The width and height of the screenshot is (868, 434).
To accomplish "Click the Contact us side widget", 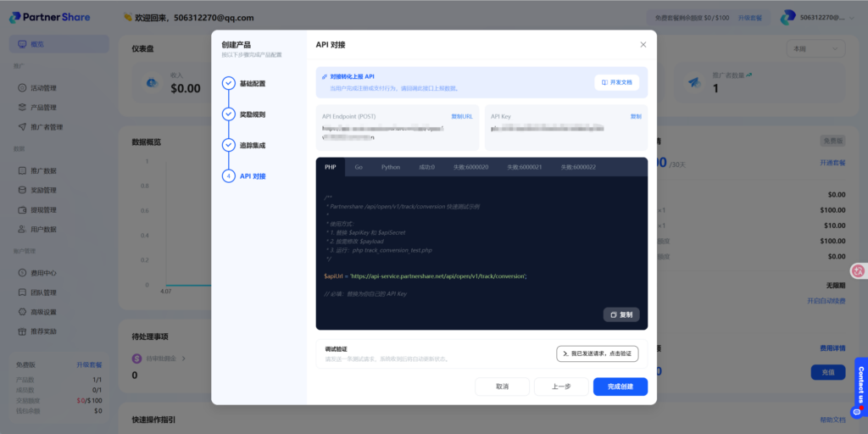I will (x=860, y=387).
